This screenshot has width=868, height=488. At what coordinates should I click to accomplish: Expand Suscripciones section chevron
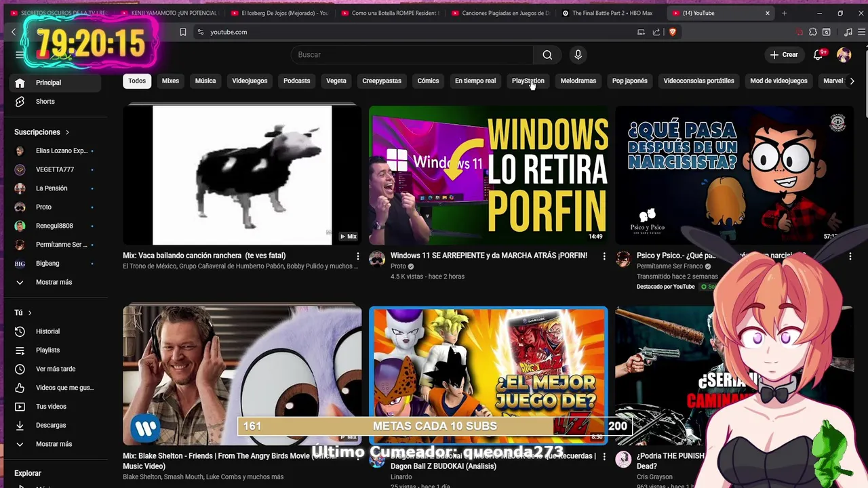tap(67, 132)
